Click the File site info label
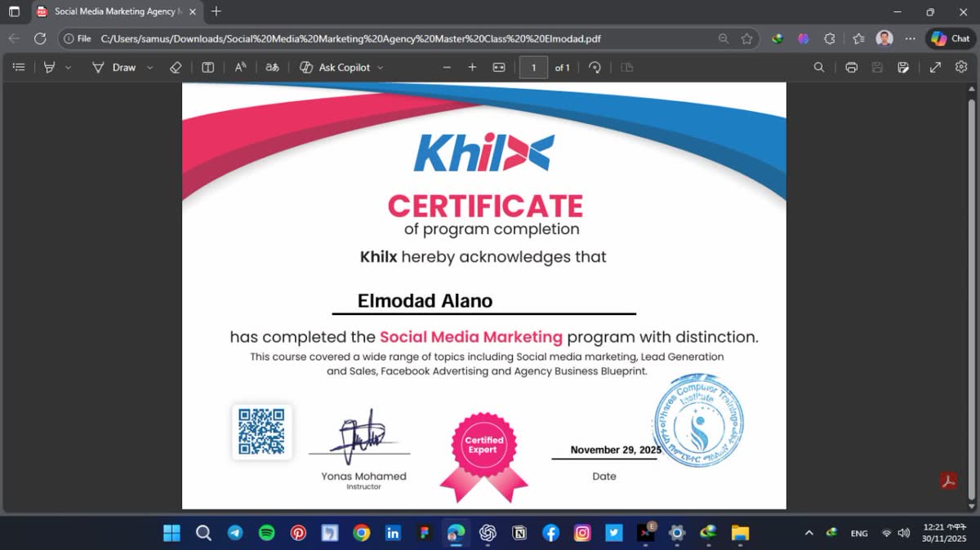Screen dimensions: 980x550 click(78, 38)
